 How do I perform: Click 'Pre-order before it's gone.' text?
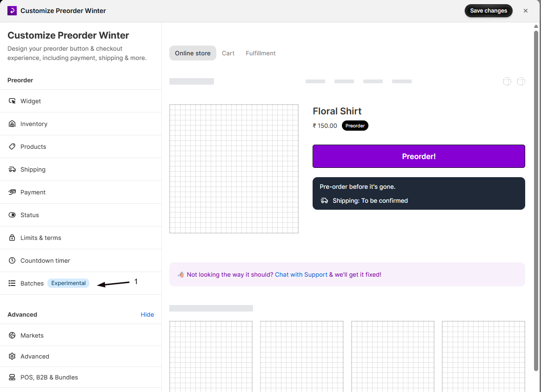pyautogui.click(x=357, y=186)
